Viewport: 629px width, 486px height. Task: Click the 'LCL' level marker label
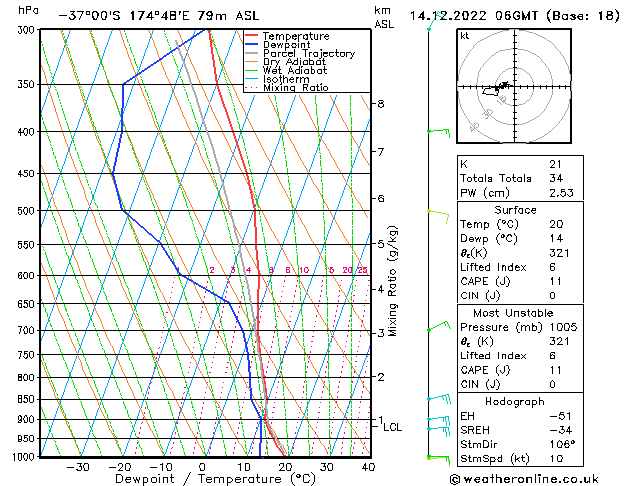click(393, 427)
